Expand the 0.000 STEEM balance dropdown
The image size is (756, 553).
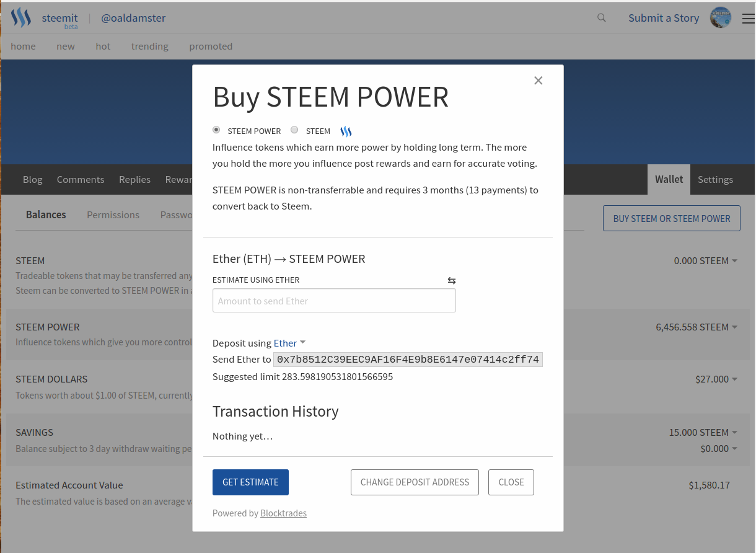(734, 261)
